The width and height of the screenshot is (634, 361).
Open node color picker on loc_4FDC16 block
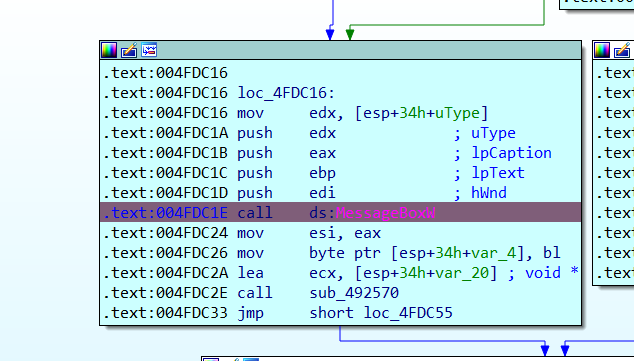pyautogui.click(x=109, y=50)
